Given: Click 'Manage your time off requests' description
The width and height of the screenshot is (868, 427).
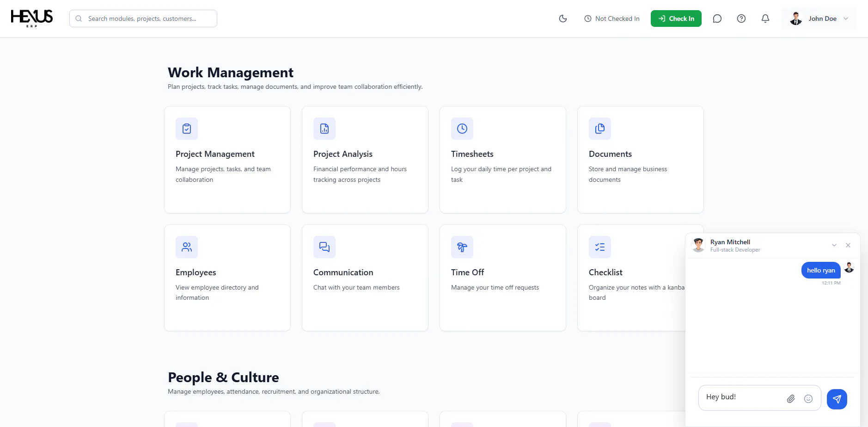Looking at the screenshot, I should (495, 287).
